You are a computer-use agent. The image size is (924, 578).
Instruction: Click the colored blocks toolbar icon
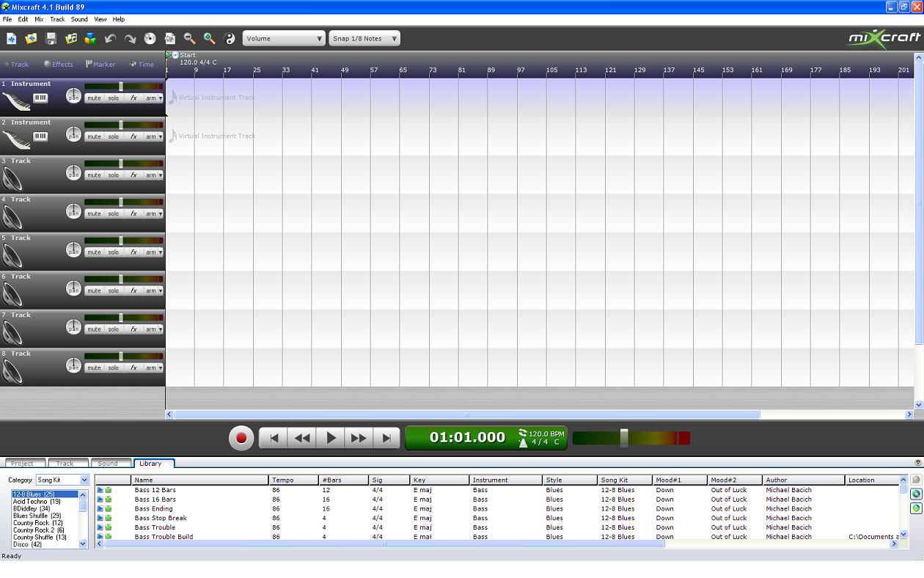90,39
